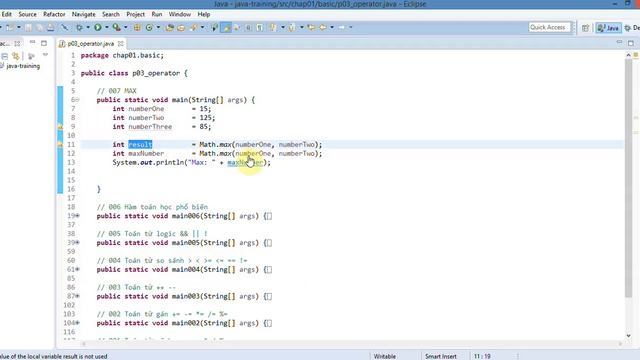
Task: Click 'maxNumber' declaration on line 12
Action: 146,153
